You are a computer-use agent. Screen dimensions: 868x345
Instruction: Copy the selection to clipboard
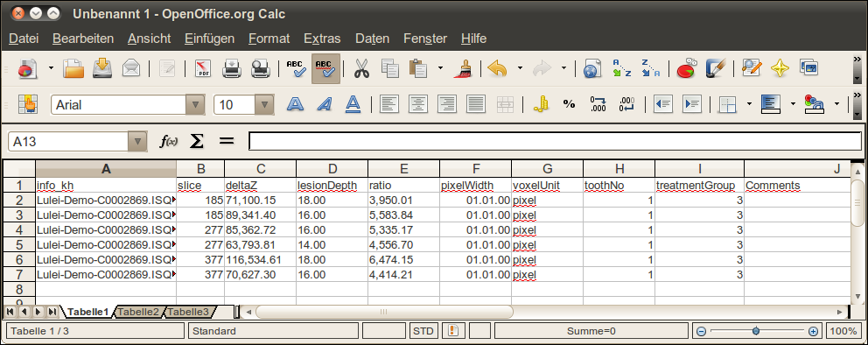coord(390,68)
